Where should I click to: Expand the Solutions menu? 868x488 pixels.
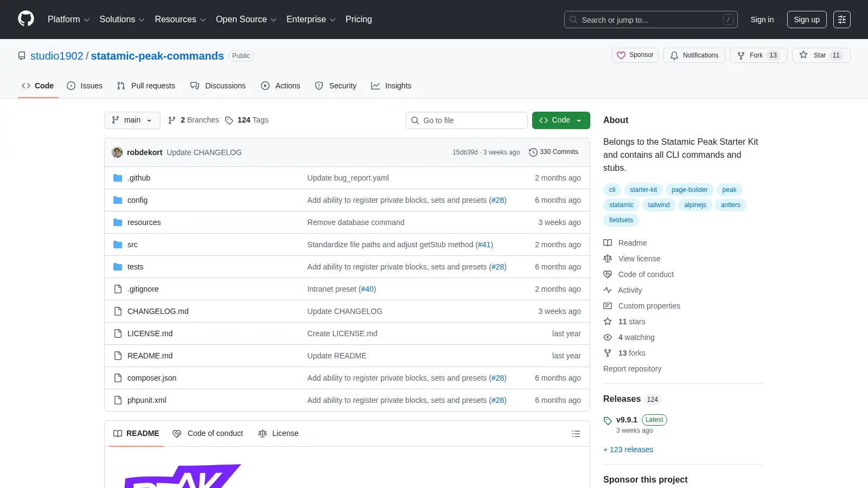122,20
